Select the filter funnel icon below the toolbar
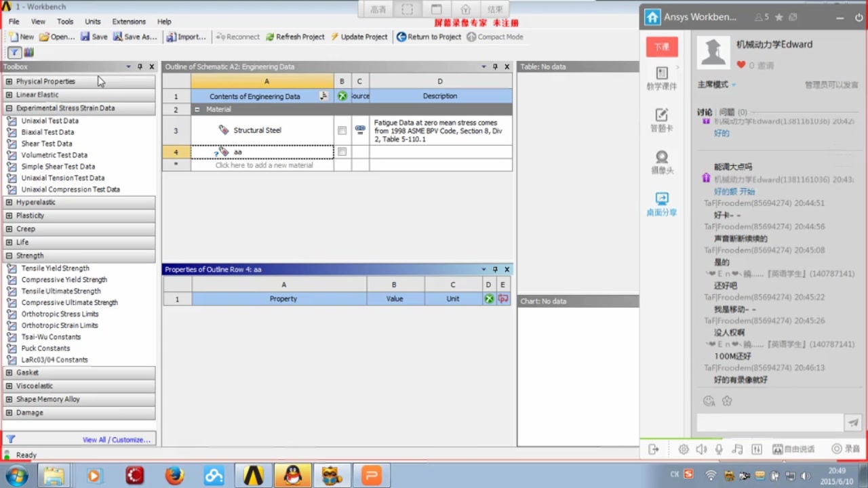Screen dimensions: 868x488 [14, 52]
